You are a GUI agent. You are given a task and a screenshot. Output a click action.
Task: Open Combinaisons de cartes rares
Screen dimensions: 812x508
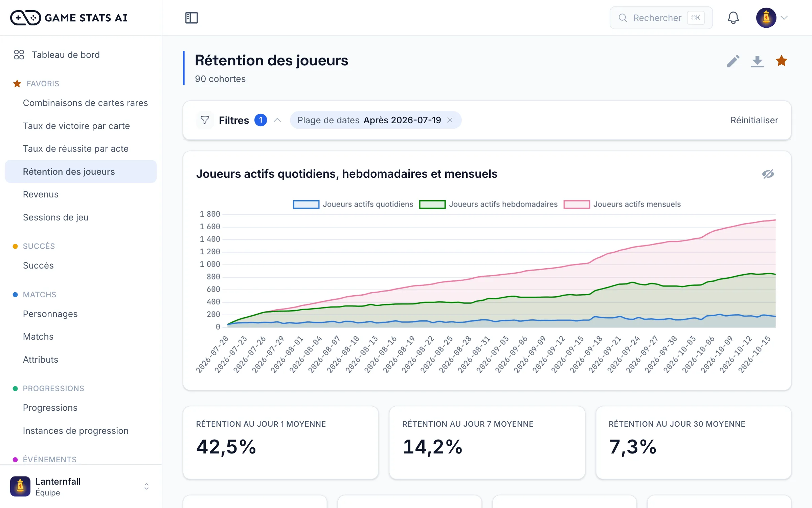coord(81,103)
